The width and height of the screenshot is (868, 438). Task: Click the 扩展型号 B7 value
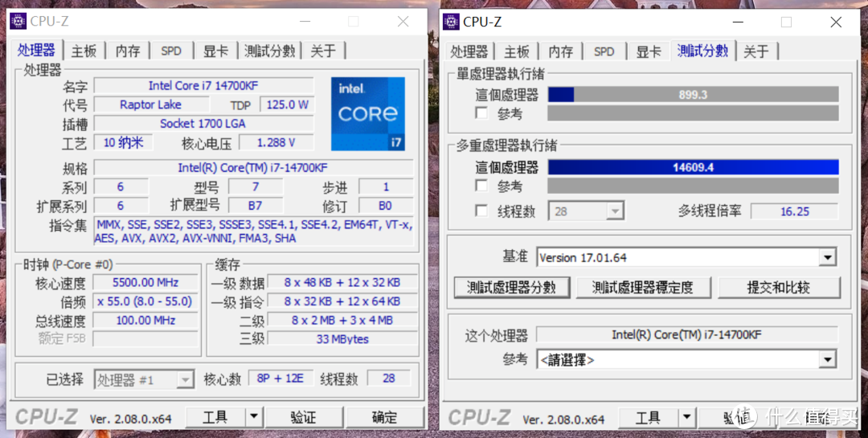(256, 206)
